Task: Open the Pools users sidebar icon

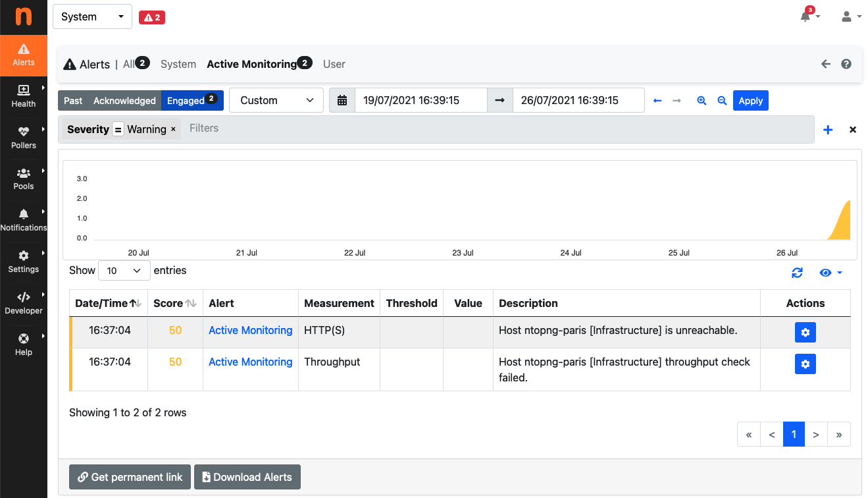Action: [24, 173]
